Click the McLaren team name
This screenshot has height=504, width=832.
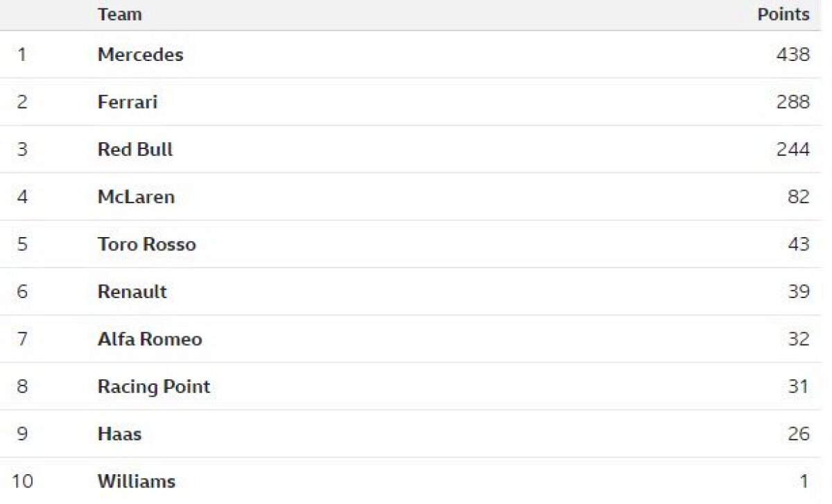(136, 197)
